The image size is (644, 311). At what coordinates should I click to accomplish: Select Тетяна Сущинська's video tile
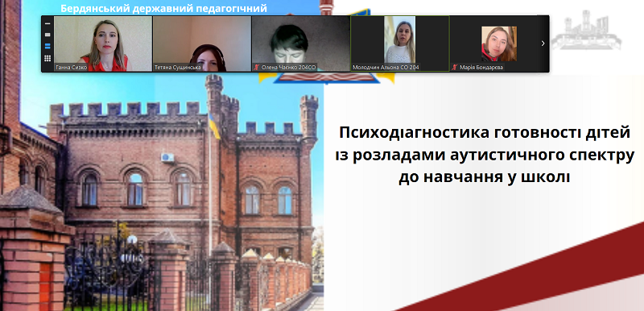[x=202, y=44]
